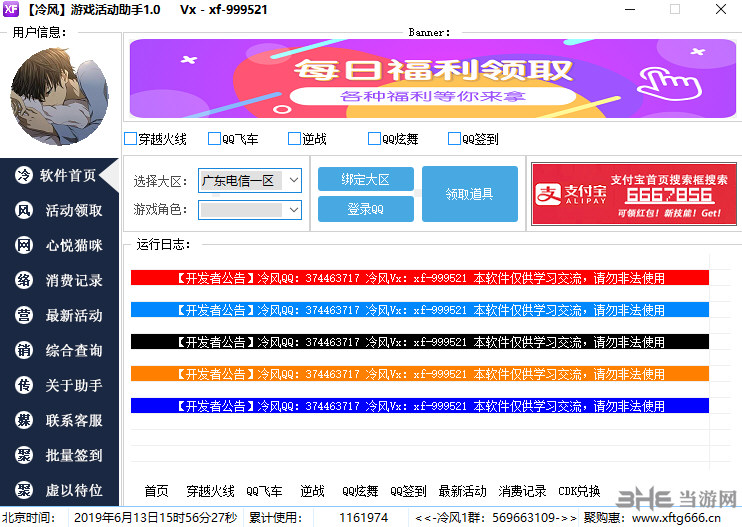Click the empty 游戏角色 combo box field
742x527 pixels.
(249, 210)
